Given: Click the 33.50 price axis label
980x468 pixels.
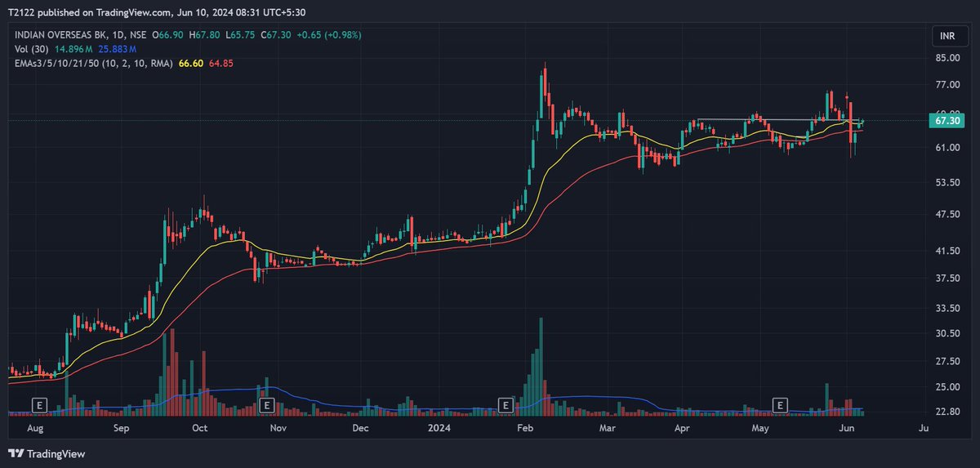Looking at the screenshot, I should pos(947,309).
